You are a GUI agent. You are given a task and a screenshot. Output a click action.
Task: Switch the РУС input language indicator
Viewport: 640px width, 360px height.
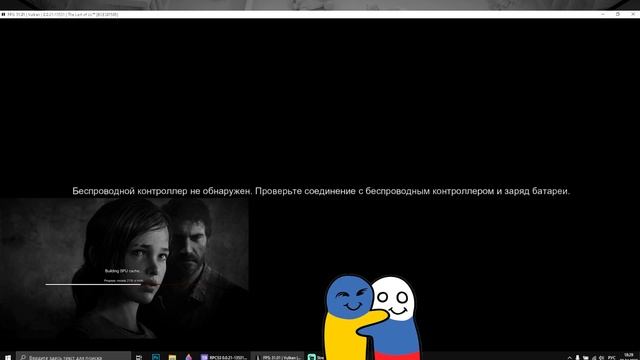click(x=611, y=357)
